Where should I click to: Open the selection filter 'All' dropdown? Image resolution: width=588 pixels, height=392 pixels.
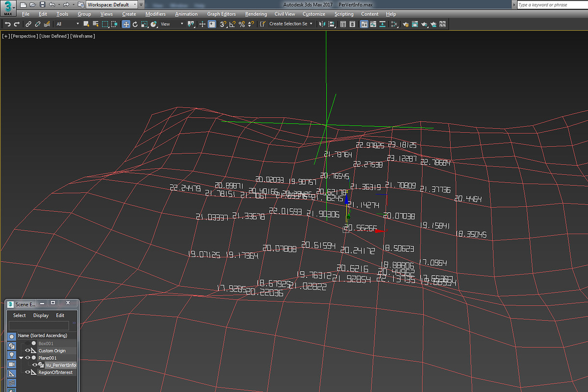pos(67,24)
